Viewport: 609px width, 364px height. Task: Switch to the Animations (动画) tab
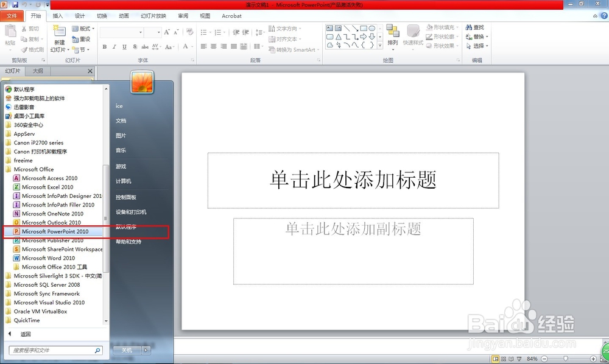124,16
